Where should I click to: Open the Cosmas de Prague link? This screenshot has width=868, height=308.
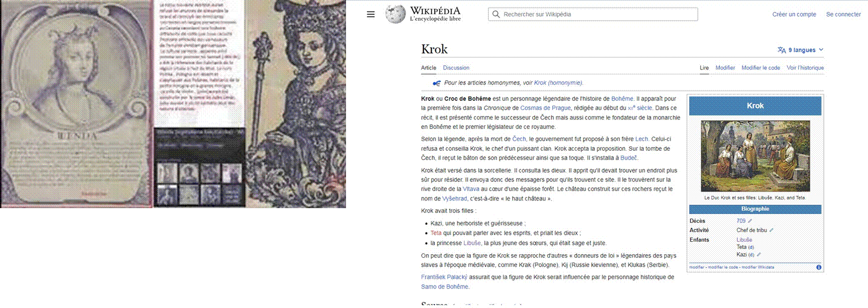pyautogui.click(x=546, y=108)
